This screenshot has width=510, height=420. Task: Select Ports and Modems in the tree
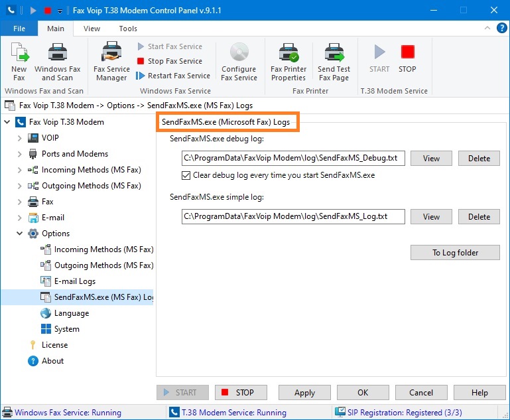tap(75, 154)
